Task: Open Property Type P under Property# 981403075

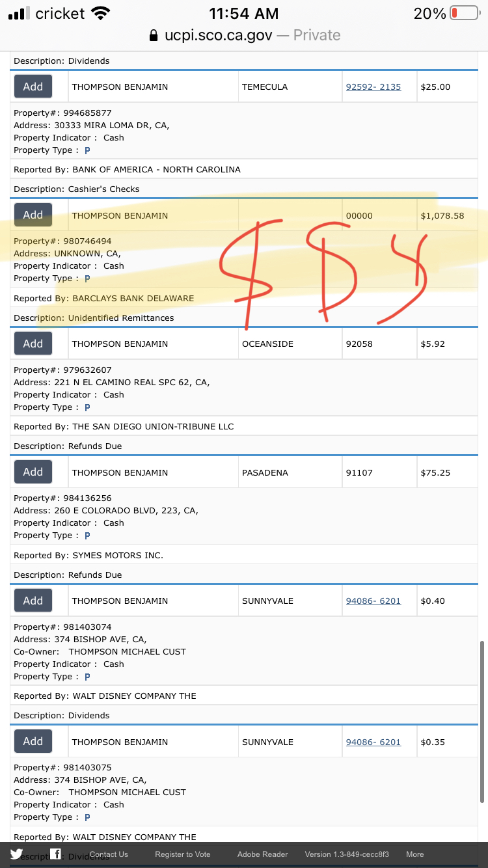Action: [87, 817]
